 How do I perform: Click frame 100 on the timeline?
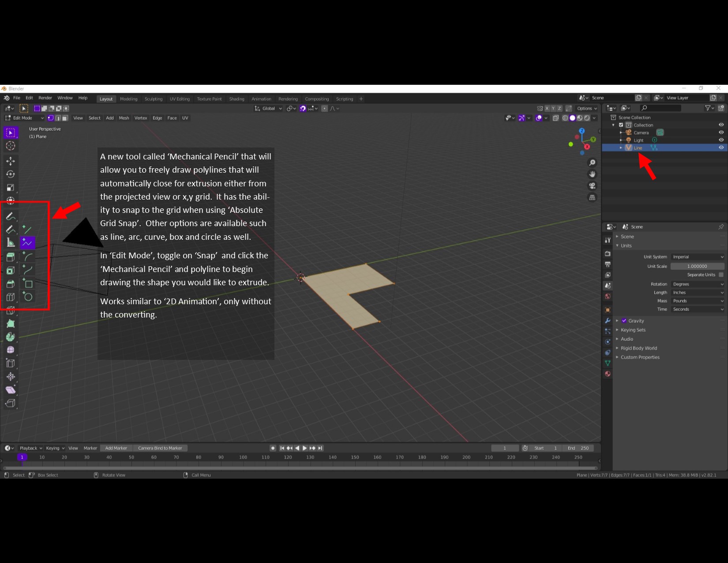tap(243, 457)
